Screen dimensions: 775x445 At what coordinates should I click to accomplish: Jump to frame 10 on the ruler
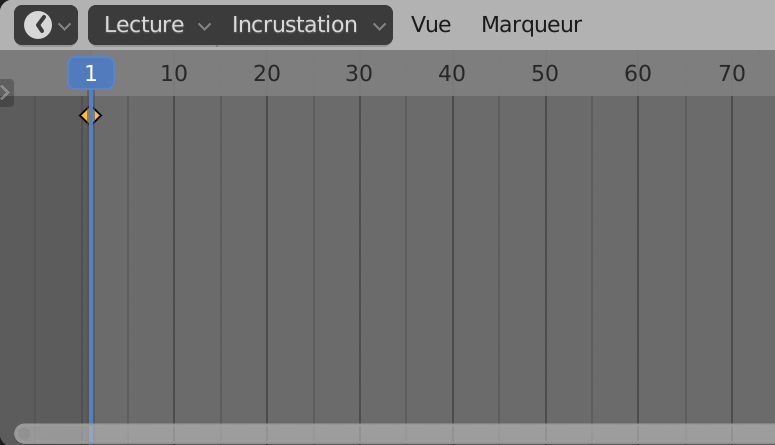tap(174, 73)
